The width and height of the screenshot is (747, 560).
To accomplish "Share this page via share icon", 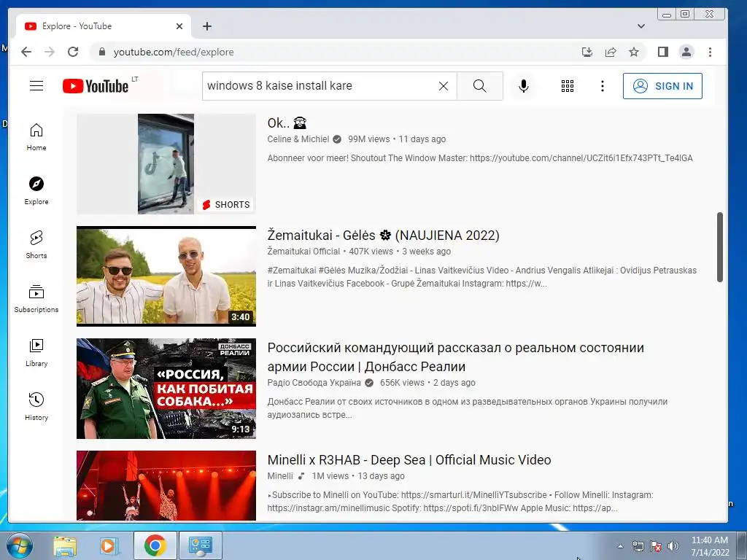I will (x=611, y=52).
